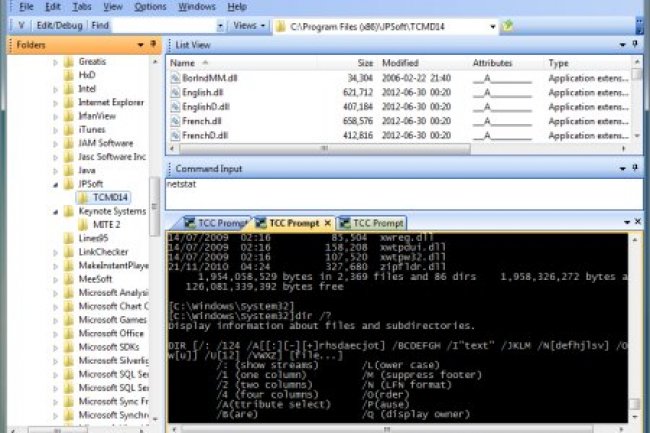Expand the Internet Explorer folder
This screenshot has height=433, width=650.
[x=55, y=103]
